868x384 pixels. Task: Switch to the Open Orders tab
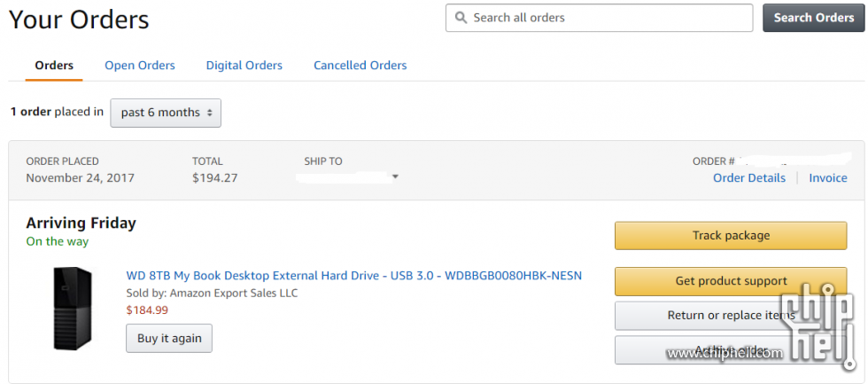click(x=140, y=66)
